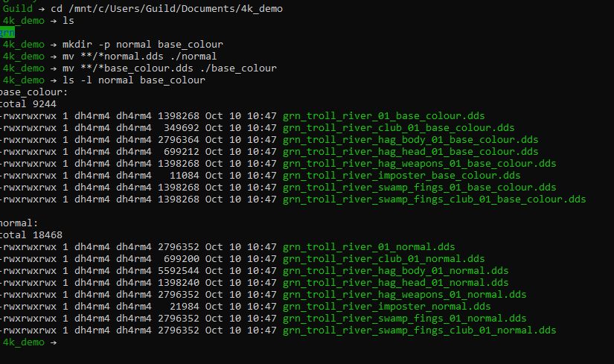614x364 pixels.
Task: Click the highlighted grn directory listing
Action: click(x=7, y=33)
